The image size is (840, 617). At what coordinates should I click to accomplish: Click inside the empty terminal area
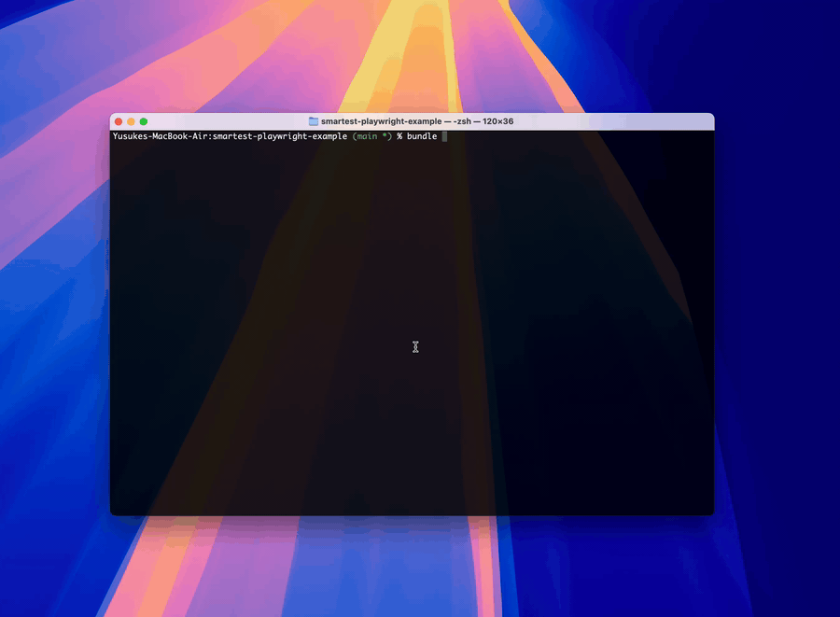tap(411, 327)
